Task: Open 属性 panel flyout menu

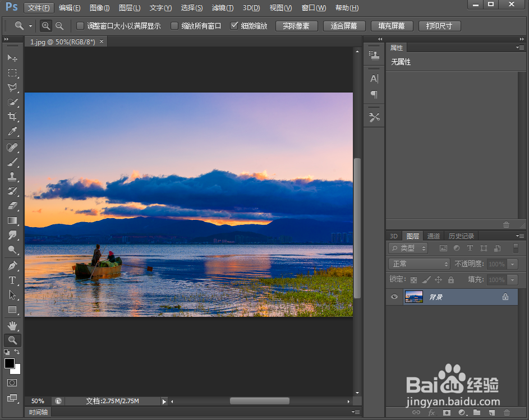Action: click(x=520, y=48)
